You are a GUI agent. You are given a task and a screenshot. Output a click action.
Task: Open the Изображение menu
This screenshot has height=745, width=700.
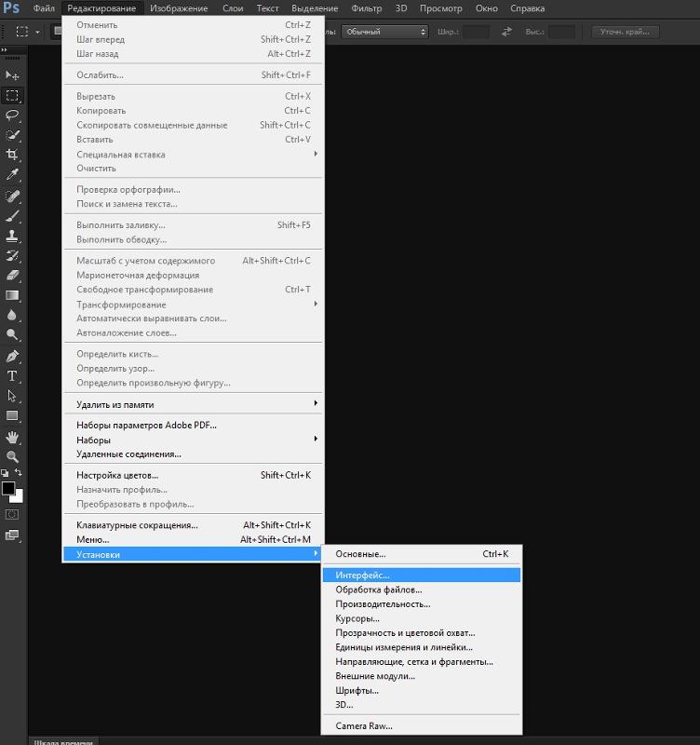(x=179, y=8)
